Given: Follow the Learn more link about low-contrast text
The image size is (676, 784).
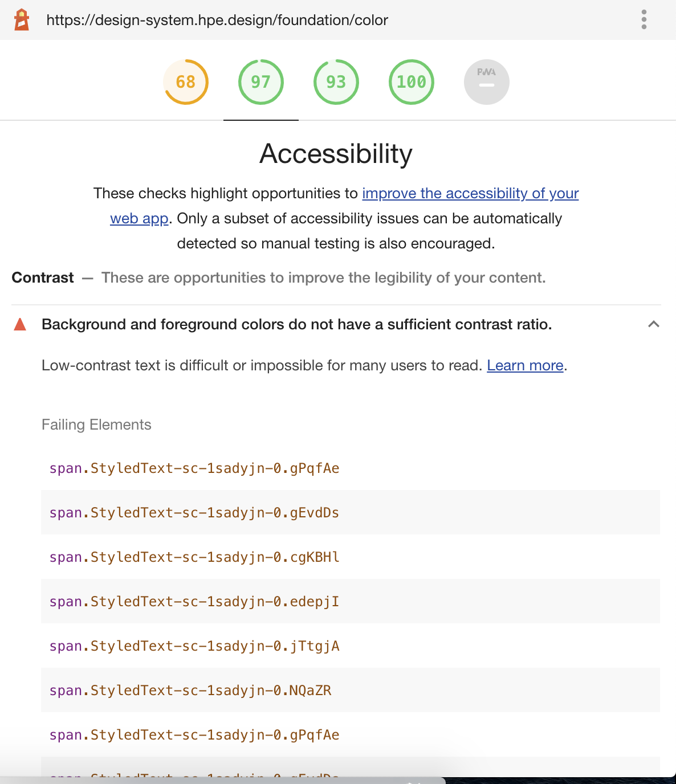Looking at the screenshot, I should (x=524, y=365).
